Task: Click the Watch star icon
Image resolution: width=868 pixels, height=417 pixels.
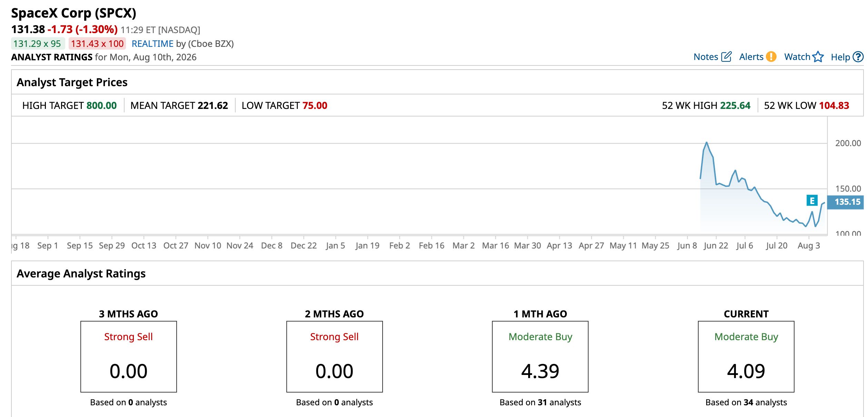Action: [818, 57]
